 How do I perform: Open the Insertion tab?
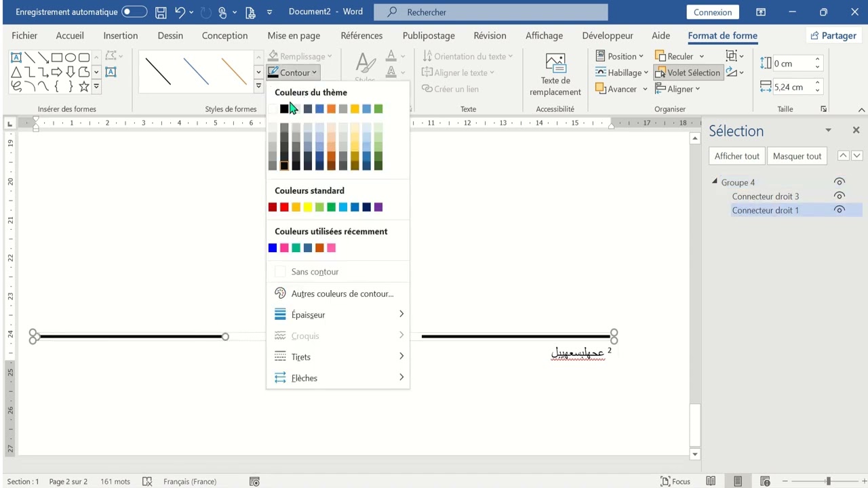coord(121,35)
